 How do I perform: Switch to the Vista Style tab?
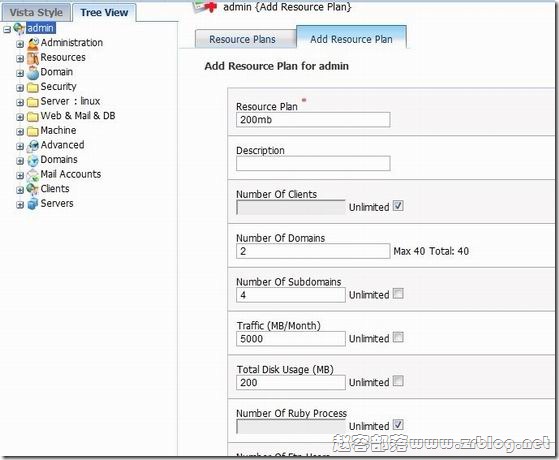pyautogui.click(x=36, y=12)
